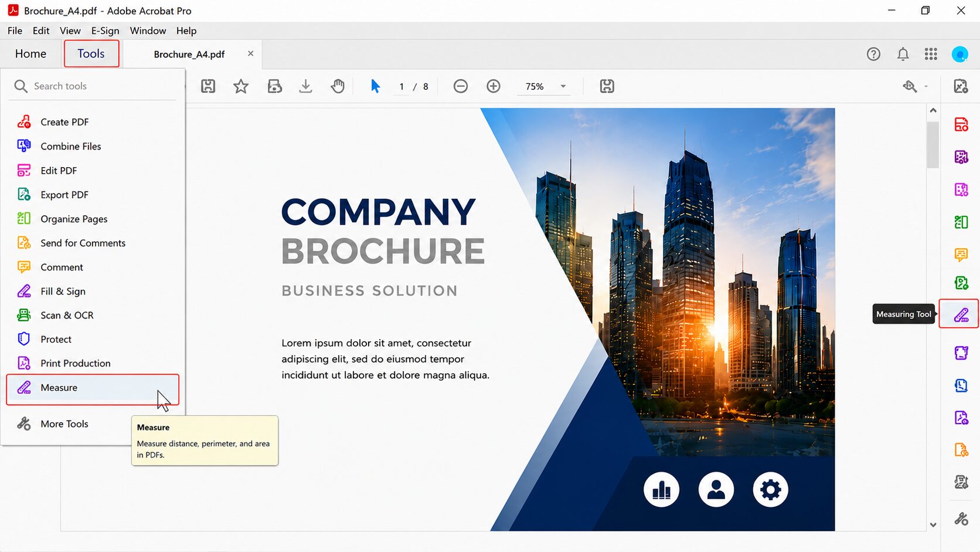Zoom out with the minus icon
This screenshot has width=980, height=552.
click(x=461, y=86)
